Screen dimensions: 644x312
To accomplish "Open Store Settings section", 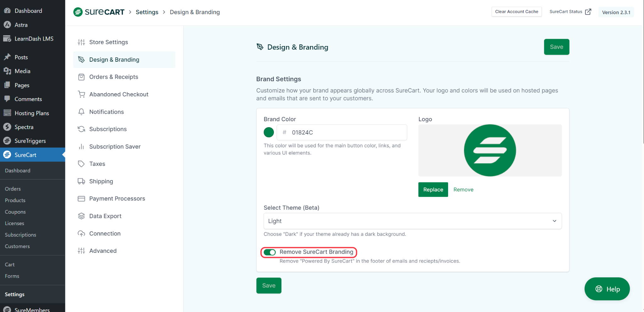I will point(124,42).
